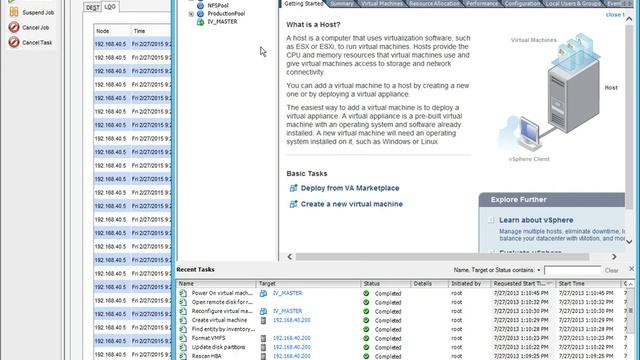Click the Initiated by column header
The image size is (640, 360).
pos(469,283)
